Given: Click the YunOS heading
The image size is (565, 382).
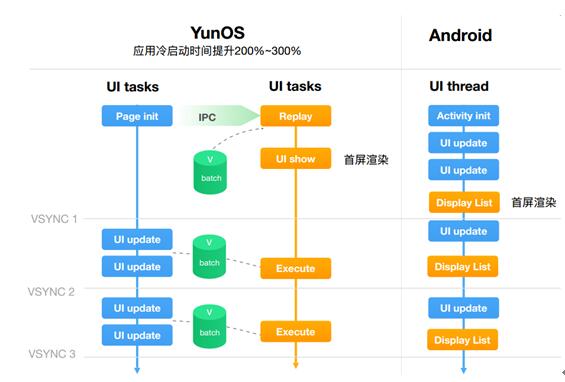Looking at the screenshot, I should tap(217, 33).
